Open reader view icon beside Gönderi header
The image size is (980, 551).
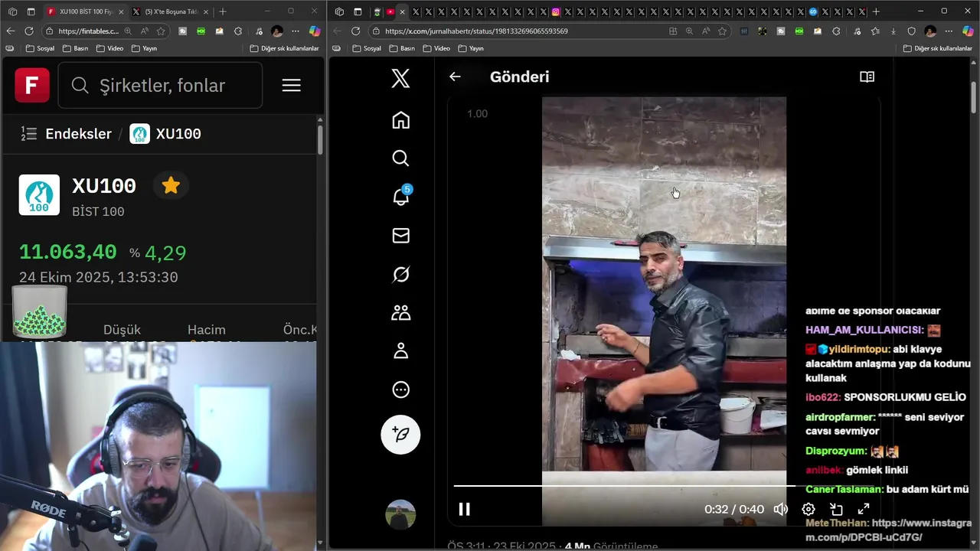click(x=867, y=77)
